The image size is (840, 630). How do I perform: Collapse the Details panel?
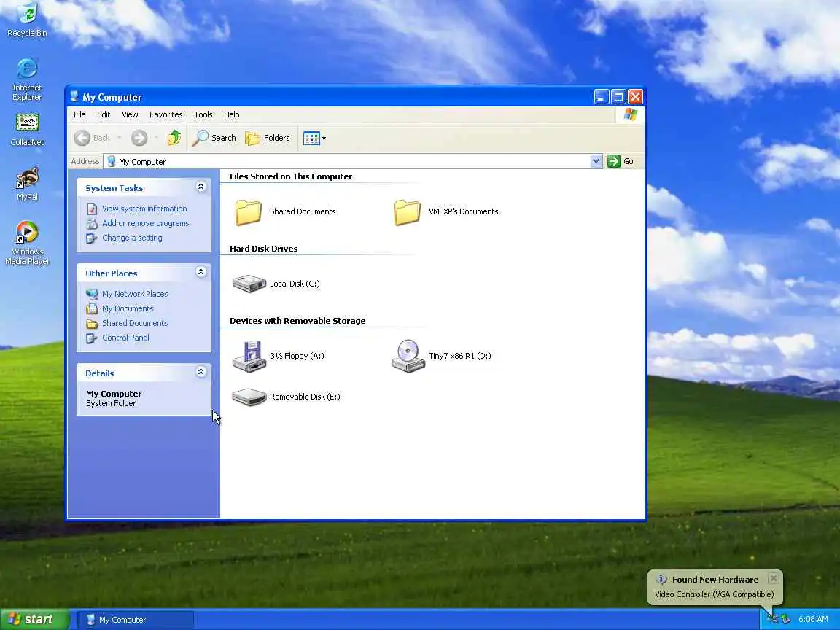pyautogui.click(x=201, y=372)
